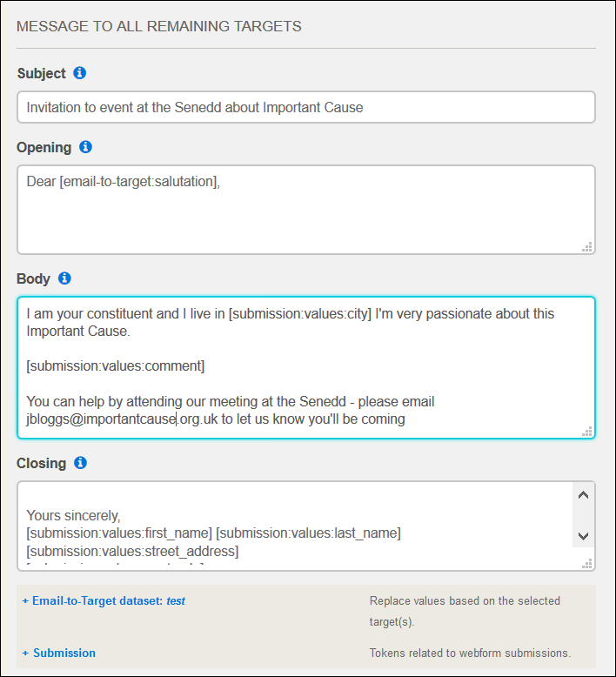Click the Body textarea resize grip
Viewport: 616px width, 677px height.
[587, 432]
